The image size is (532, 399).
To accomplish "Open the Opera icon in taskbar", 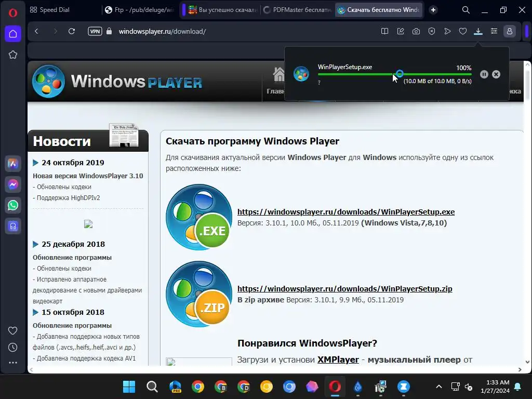I will click(x=335, y=387).
